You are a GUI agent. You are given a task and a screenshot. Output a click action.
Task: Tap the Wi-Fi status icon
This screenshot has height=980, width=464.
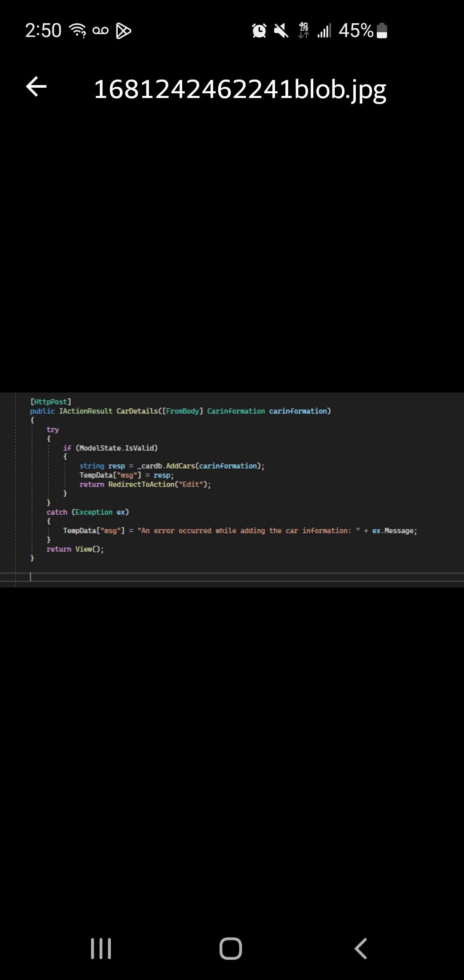point(78,31)
